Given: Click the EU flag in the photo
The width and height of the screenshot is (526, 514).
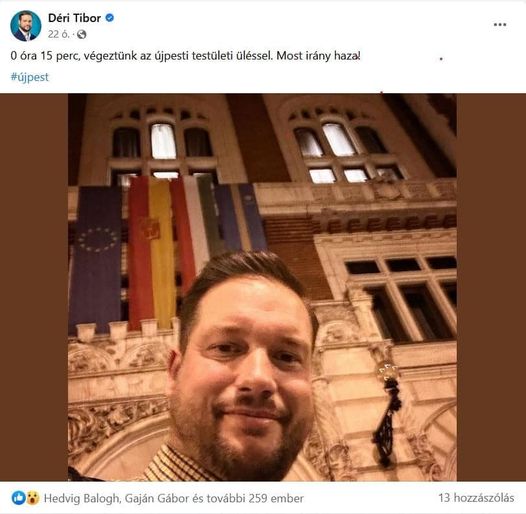Looking at the screenshot, I should coord(96,260).
